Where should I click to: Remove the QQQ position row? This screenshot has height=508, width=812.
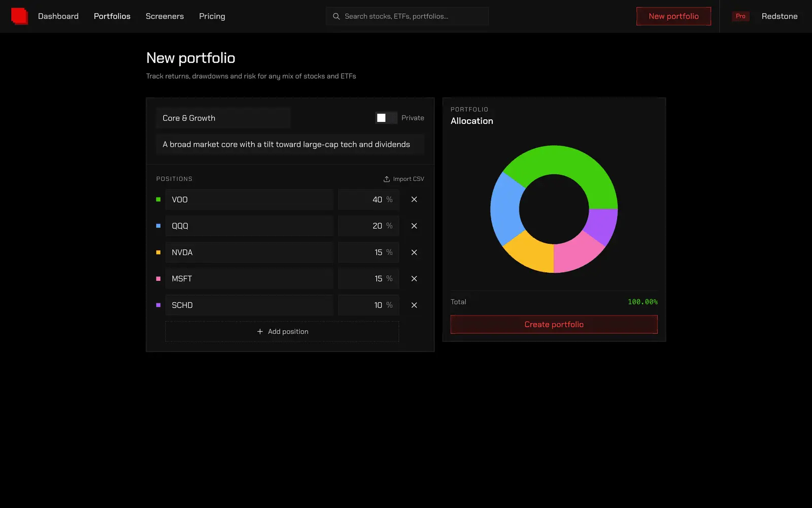click(x=414, y=226)
